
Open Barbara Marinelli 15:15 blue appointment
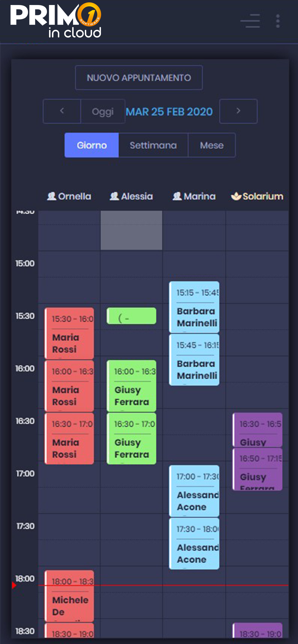(x=194, y=307)
